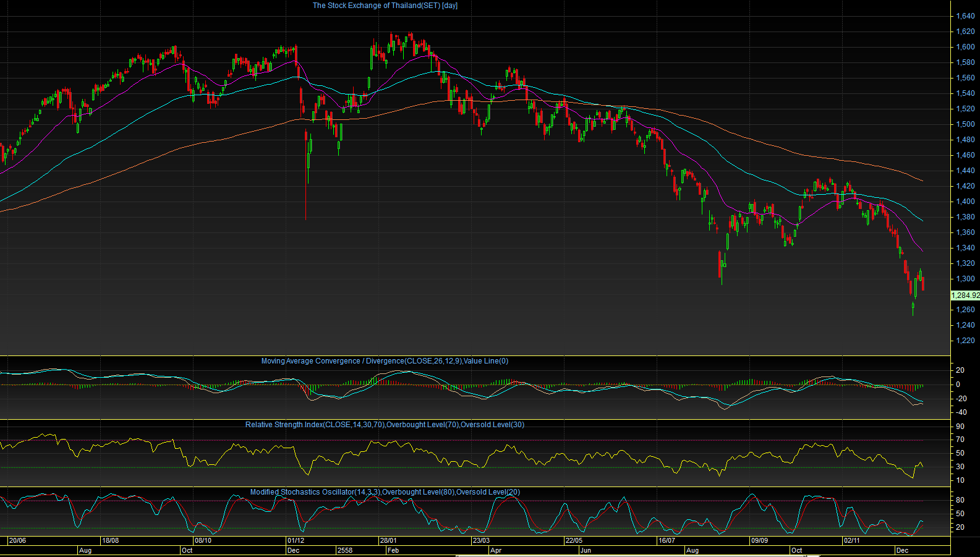Click the 23/03 date label
Image resolution: width=980 pixels, height=557 pixels.
pyautogui.click(x=481, y=540)
